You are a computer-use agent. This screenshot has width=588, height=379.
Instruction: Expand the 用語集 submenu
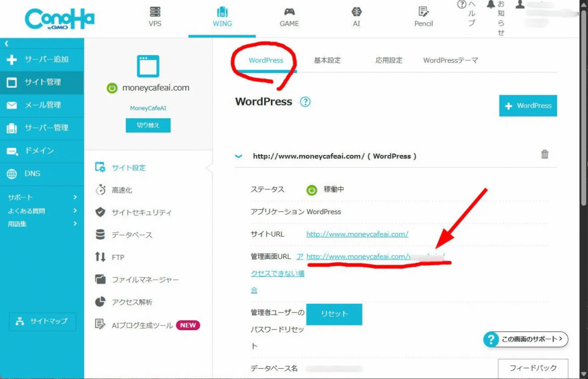42,224
